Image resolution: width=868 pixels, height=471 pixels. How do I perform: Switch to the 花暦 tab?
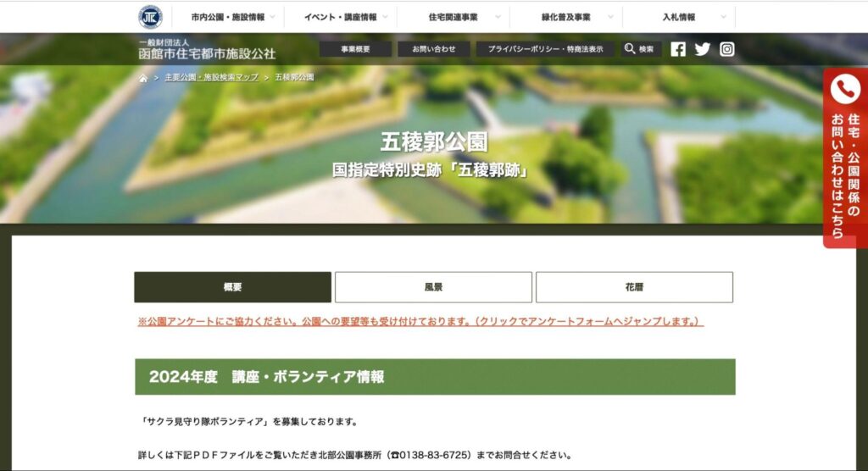click(x=634, y=286)
